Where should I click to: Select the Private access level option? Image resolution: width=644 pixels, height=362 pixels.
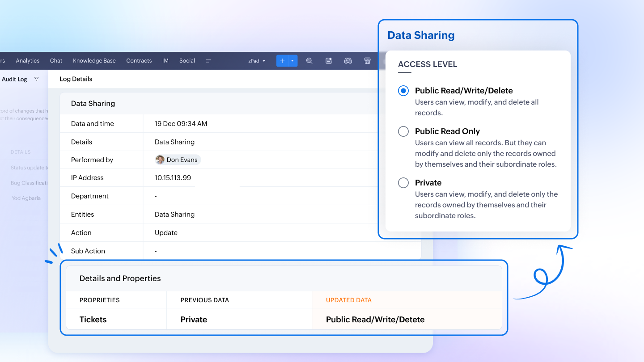(x=403, y=183)
